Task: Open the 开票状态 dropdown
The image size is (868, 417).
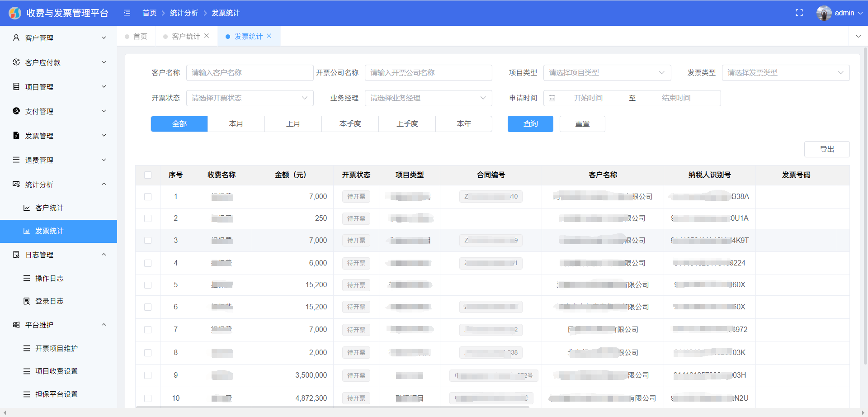Action: (250, 98)
